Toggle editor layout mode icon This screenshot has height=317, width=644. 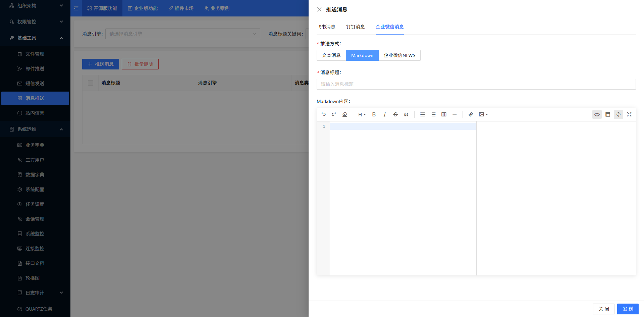click(x=608, y=114)
